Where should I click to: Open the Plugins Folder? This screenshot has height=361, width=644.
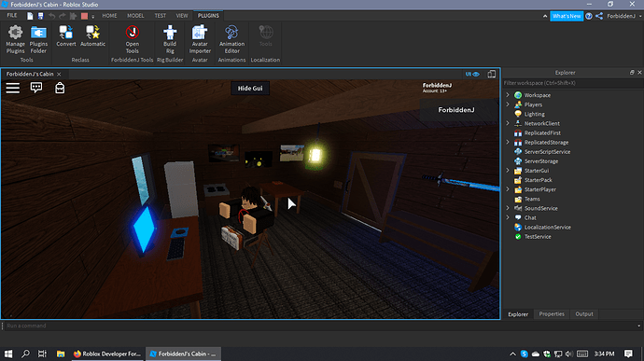point(38,39)
